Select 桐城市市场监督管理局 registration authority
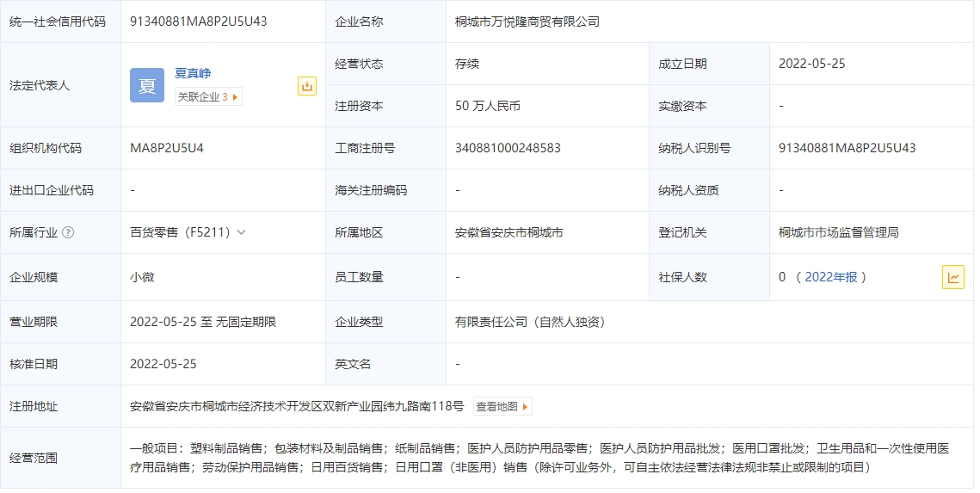 839,232
